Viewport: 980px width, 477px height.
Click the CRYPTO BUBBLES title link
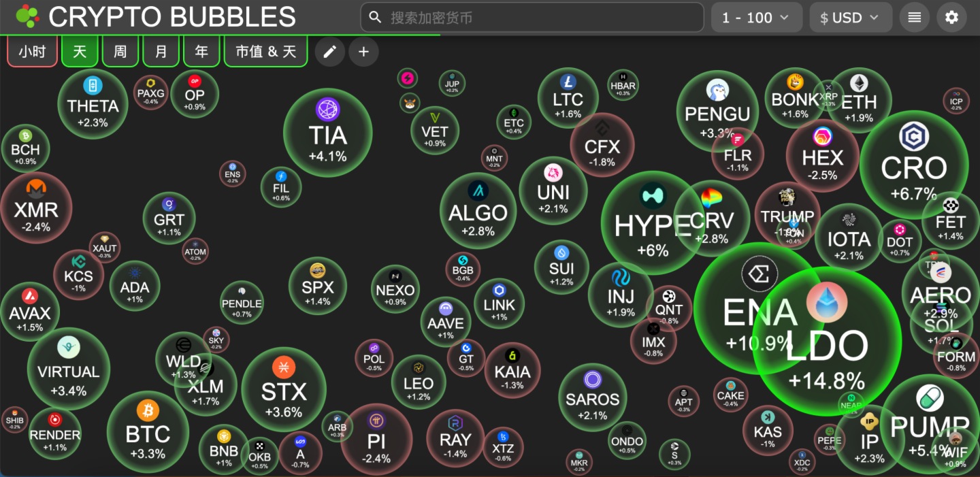coord(172,17)
